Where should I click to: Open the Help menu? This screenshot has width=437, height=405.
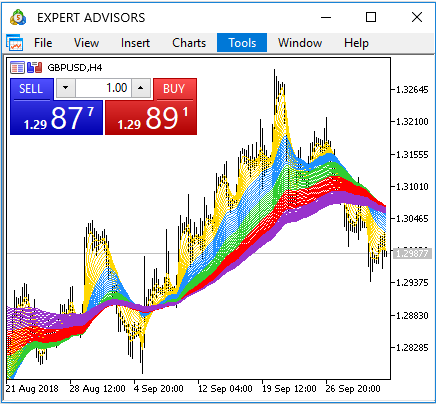point(356,43)
